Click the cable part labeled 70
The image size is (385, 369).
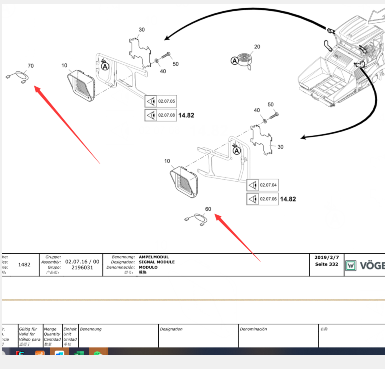(18, 77)
